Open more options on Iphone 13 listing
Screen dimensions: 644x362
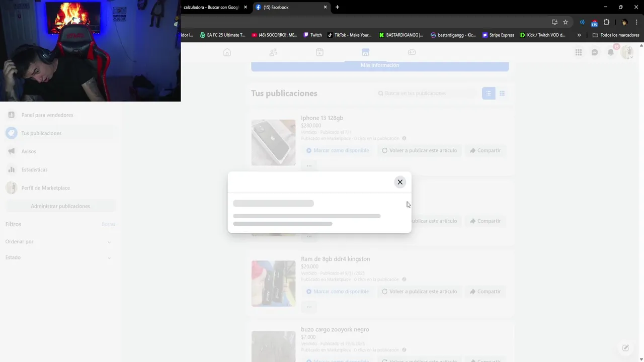click(309, 165)
